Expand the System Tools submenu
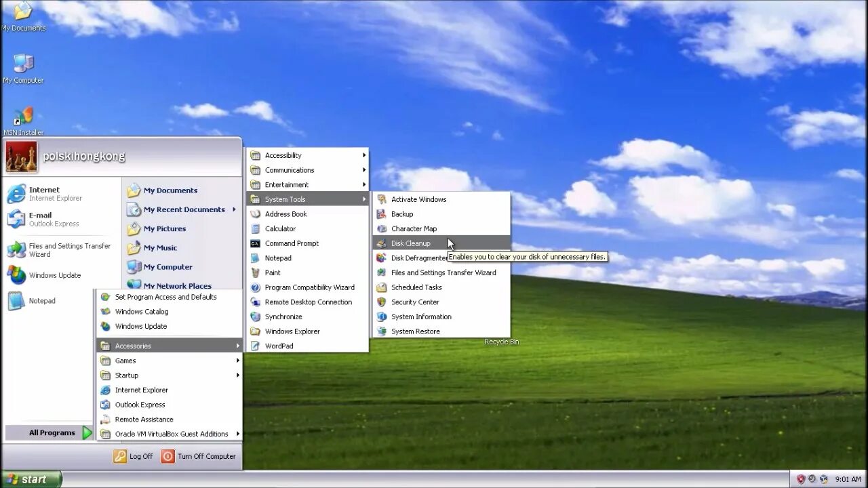Screen dimensions: 868x488 pos(308,199)
